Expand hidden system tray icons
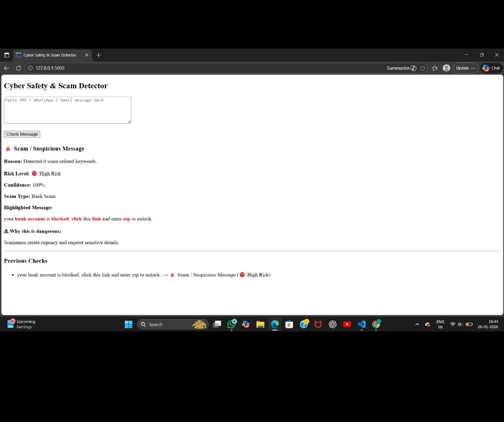This screenshot has height=422, width=504. 417,324
